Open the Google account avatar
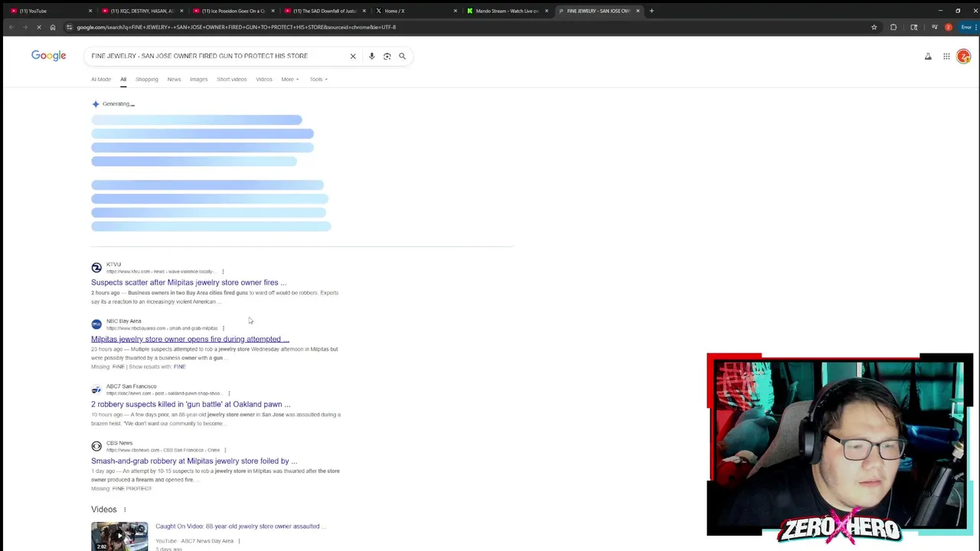The height and width of the screenshot is (551, 980). point(964,56)
